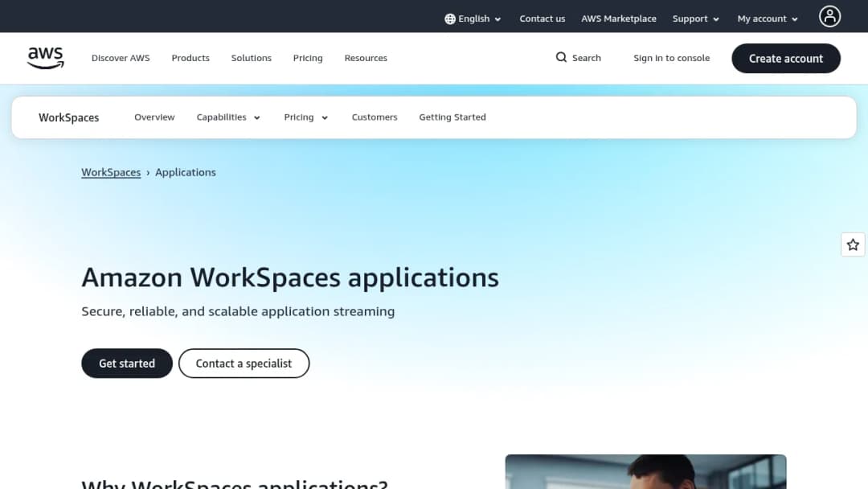Click Contact us link
Image resolution: width=868 pixels, height=489 pixels.
[542, 18]
